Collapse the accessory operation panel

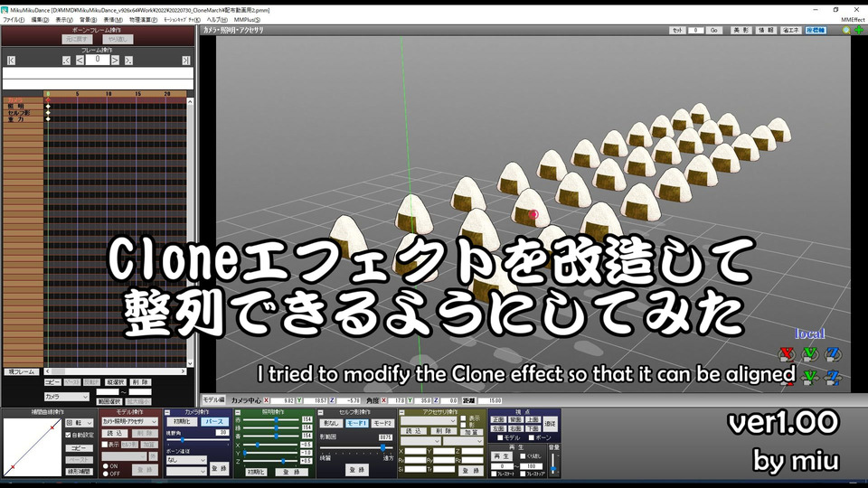point(401,413)
